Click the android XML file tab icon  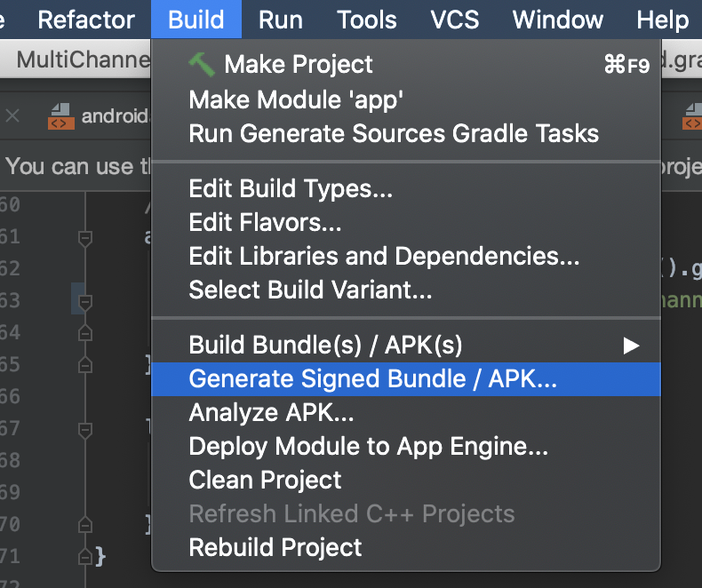[61, 116]
